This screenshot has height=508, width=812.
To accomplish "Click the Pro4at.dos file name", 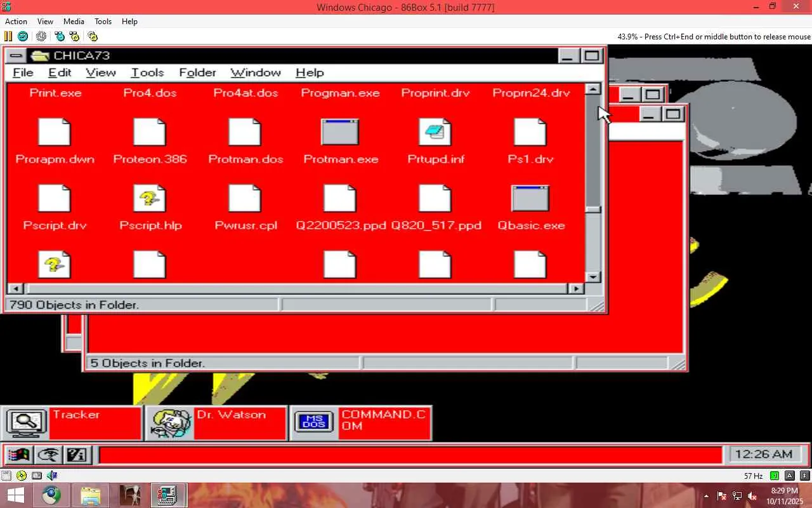I will pos(246,93).
